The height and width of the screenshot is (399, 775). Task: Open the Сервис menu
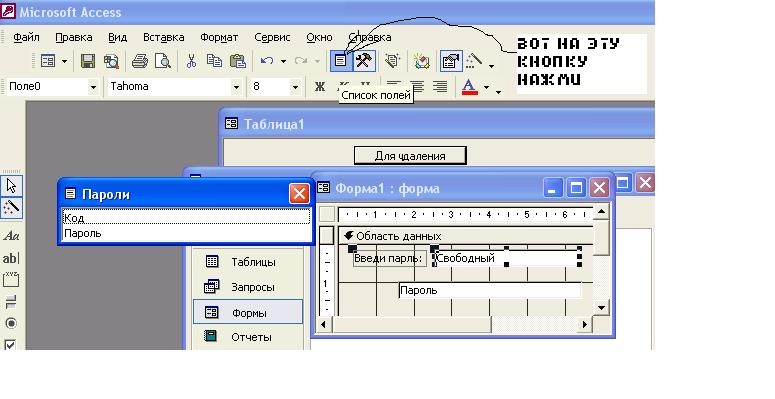pyautogui.click(x=272, y=38)
